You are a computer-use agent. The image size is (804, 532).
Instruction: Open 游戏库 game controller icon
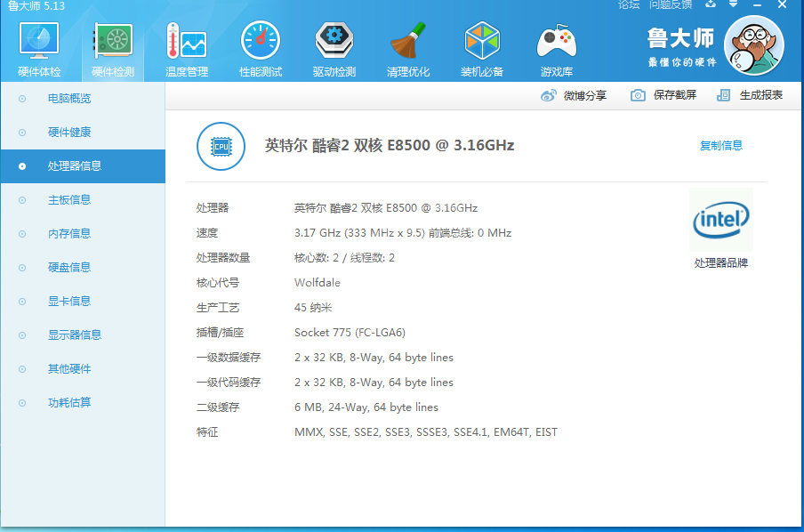557,41
